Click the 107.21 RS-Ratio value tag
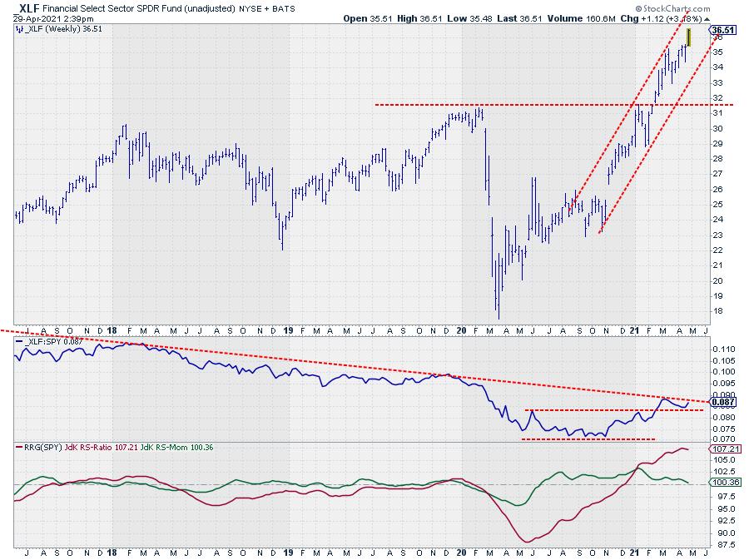The height and width of the screenshot is (560, 749). point(722,448)
